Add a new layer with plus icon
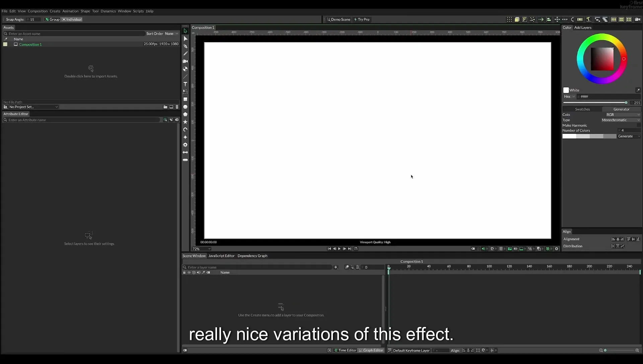Viewport: 643px width, 364px height. pyautogui.click(x=336, y=267)
